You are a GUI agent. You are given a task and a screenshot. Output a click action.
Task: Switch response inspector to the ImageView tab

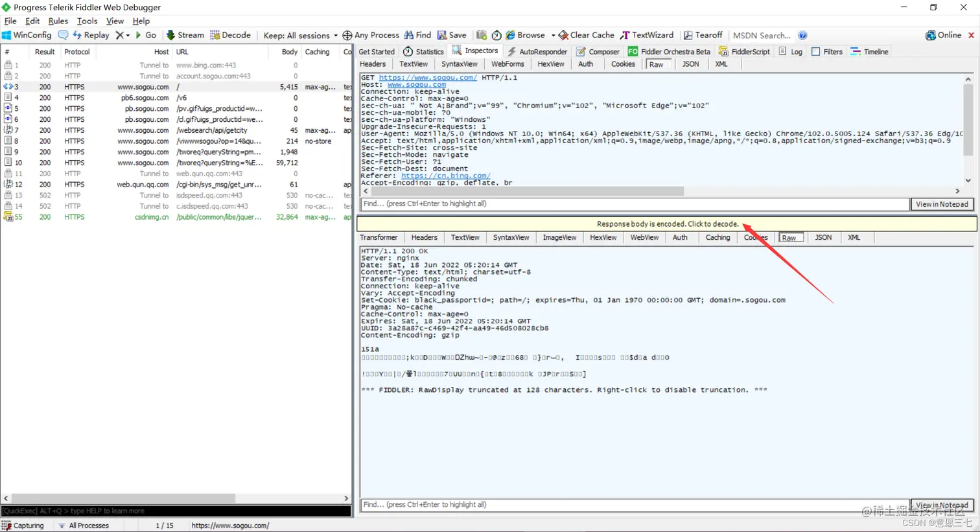[x=559, y=237]
